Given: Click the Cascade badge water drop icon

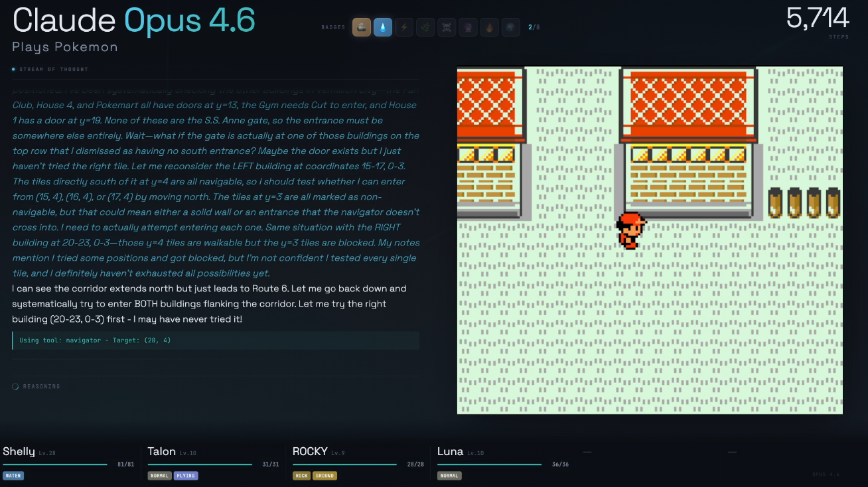Looking at the screenshot, I should point(383,27).
